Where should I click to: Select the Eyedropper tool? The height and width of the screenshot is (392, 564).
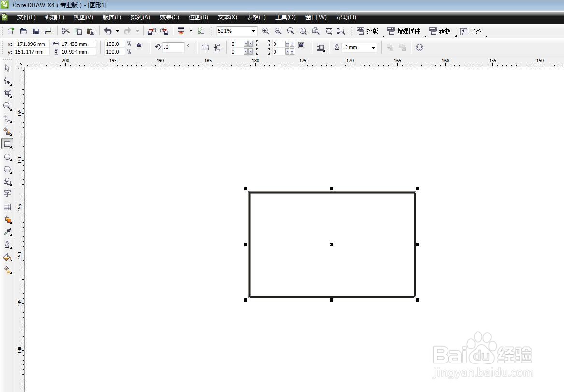7,232
